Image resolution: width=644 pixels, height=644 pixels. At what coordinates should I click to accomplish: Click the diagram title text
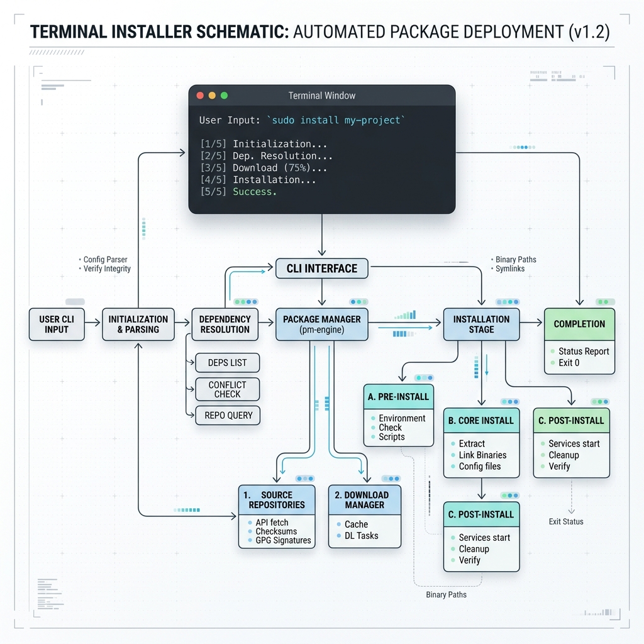click(319, 31)
